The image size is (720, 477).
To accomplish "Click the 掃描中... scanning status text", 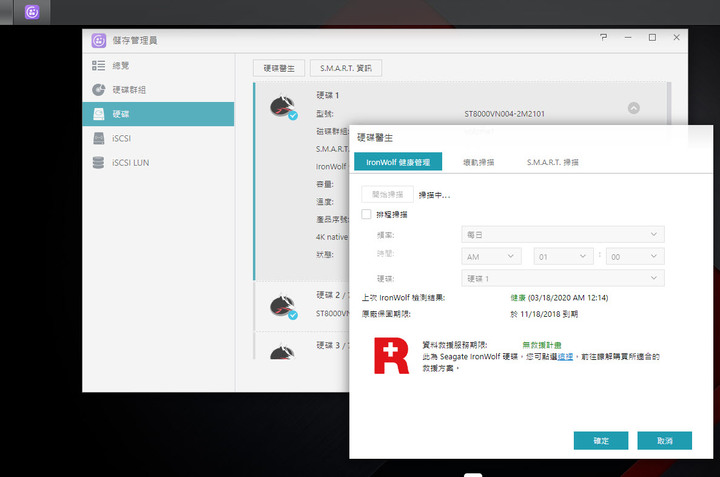I will coord(434,195).
